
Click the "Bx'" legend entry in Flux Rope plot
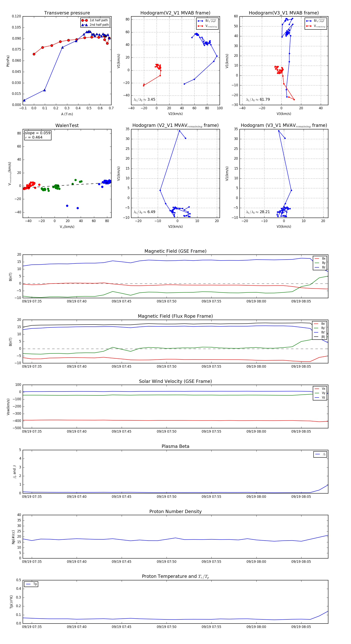click(x=320, y=324)
